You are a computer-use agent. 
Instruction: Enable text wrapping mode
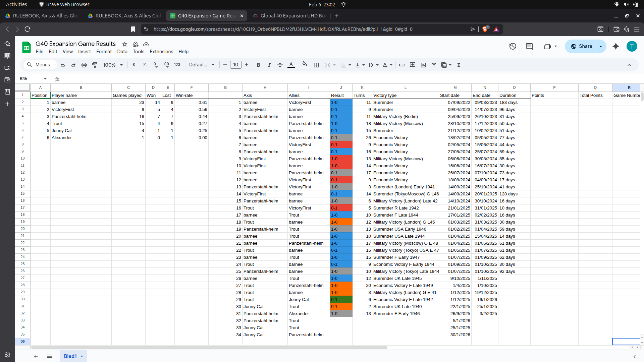coord(371,65)
